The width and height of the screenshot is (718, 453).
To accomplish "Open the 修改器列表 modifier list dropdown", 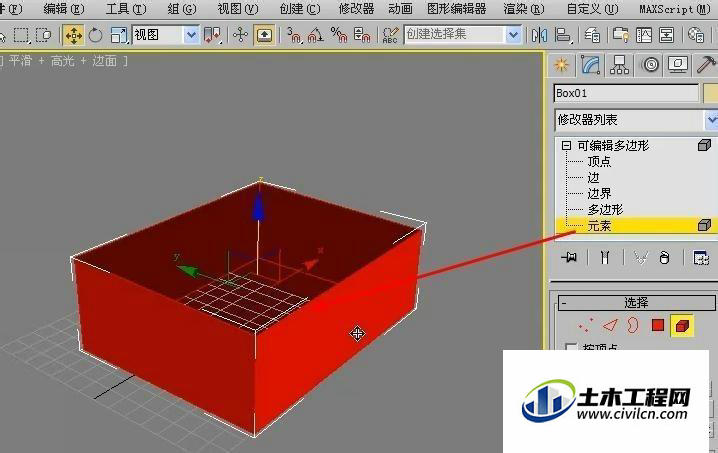I will [x=636, y=120].
